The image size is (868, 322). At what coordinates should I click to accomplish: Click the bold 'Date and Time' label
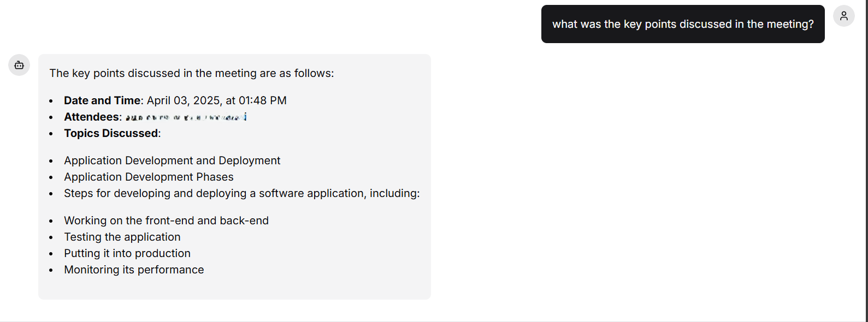coord(102,100)
